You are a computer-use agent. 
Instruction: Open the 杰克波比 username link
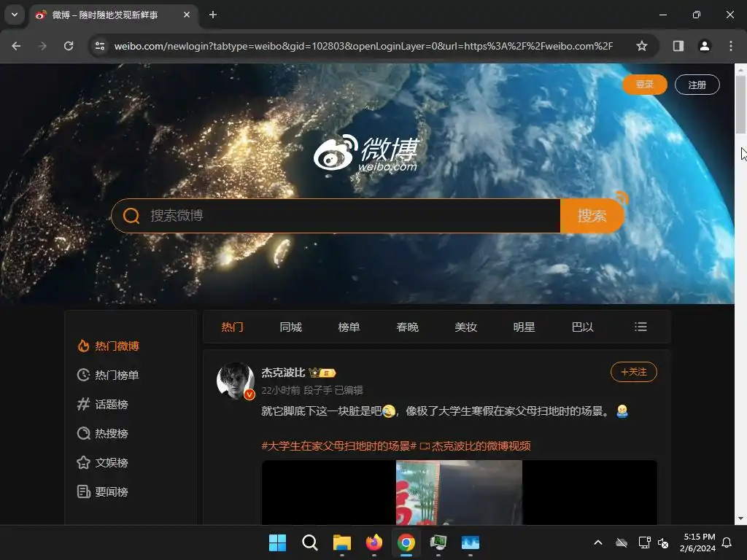pos(283,373)
